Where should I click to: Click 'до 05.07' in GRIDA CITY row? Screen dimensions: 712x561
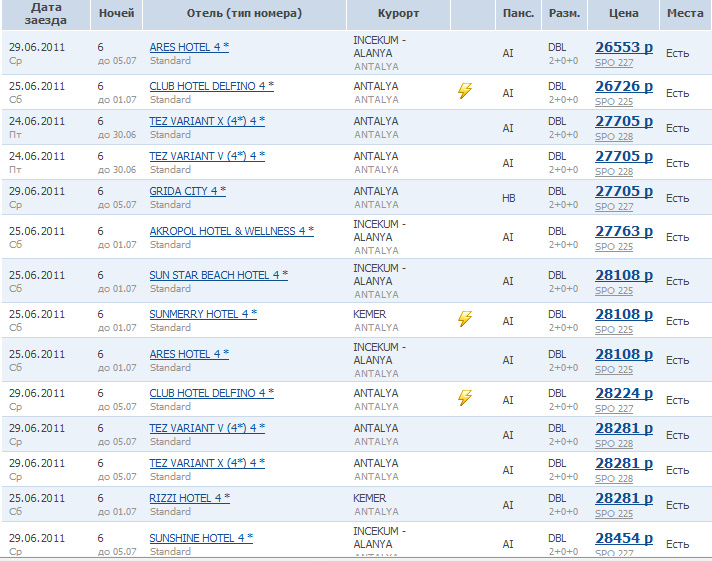pyautogui.click(x=117, y=205)
